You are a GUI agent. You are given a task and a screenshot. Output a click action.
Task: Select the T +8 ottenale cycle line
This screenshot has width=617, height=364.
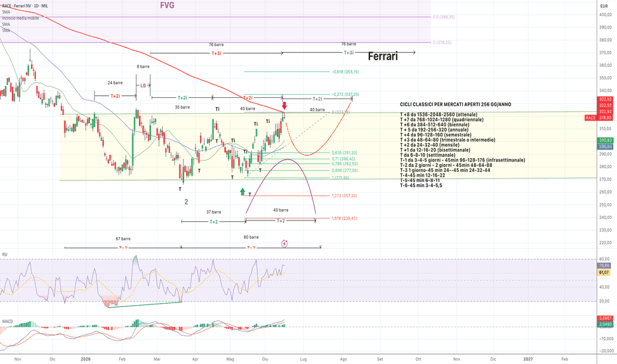coord(439,114)
